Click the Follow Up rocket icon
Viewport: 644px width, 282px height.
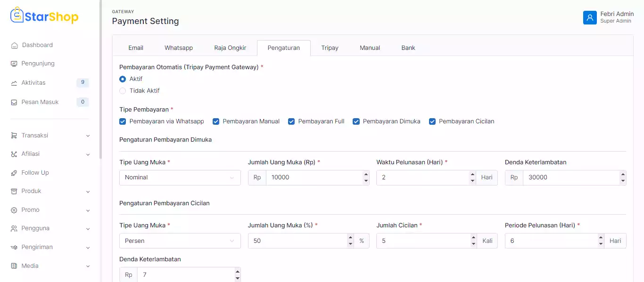[x=14, y=173]
